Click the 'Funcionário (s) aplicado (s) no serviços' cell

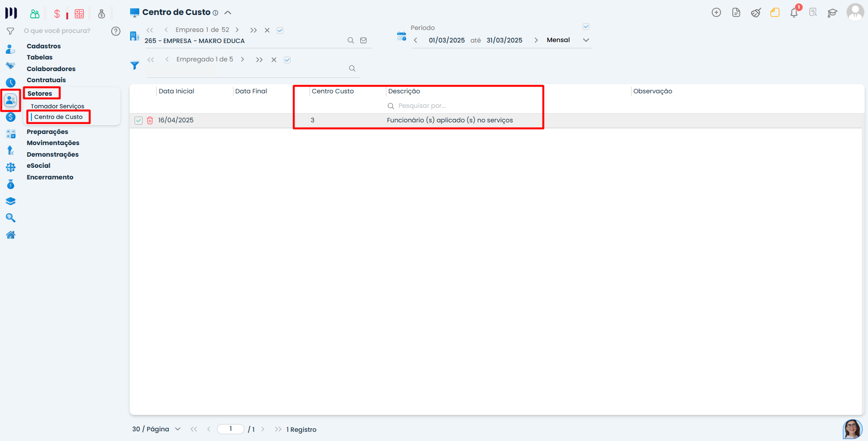pyautogui.click(x=450, y=120)
